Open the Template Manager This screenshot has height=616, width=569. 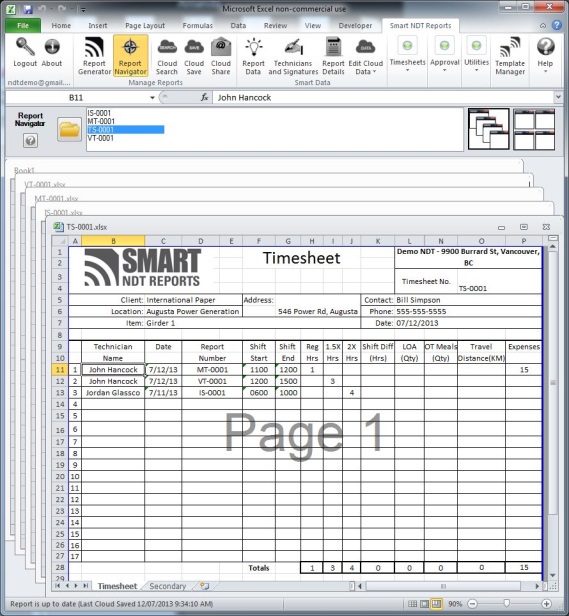click(510, 55)
